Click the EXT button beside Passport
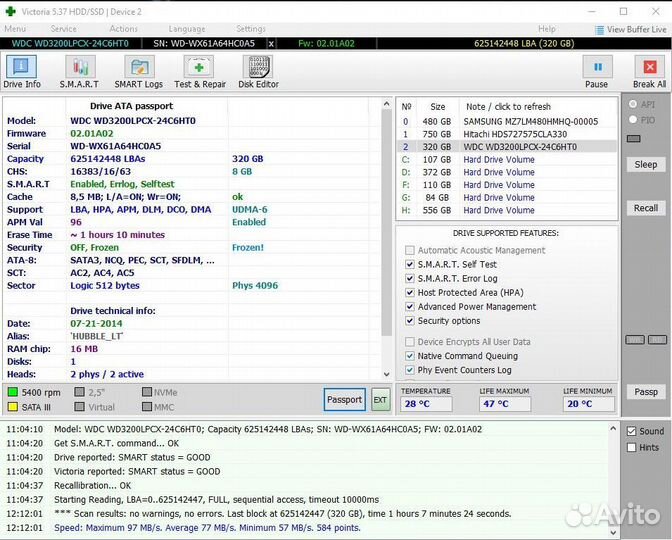 380,400
